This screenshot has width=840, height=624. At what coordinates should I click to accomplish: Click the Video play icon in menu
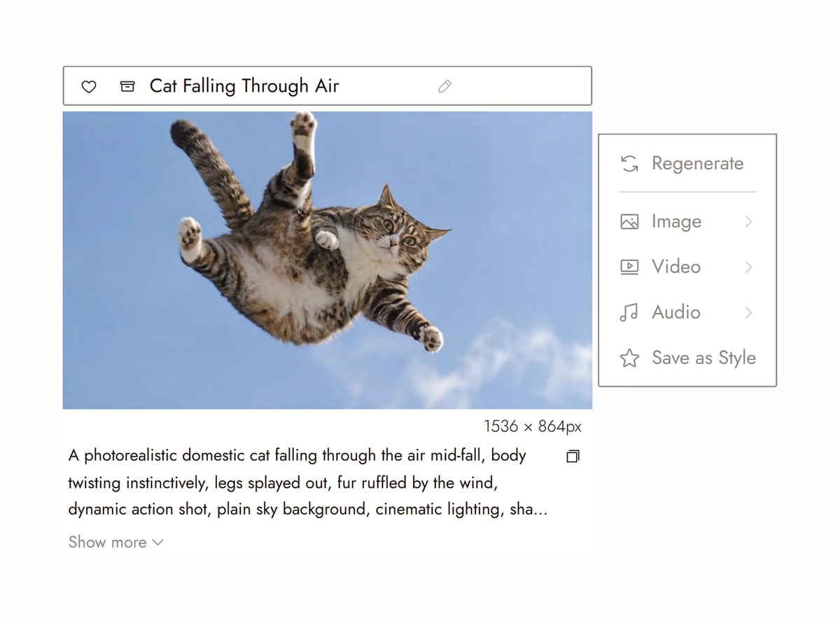point(629,267)
